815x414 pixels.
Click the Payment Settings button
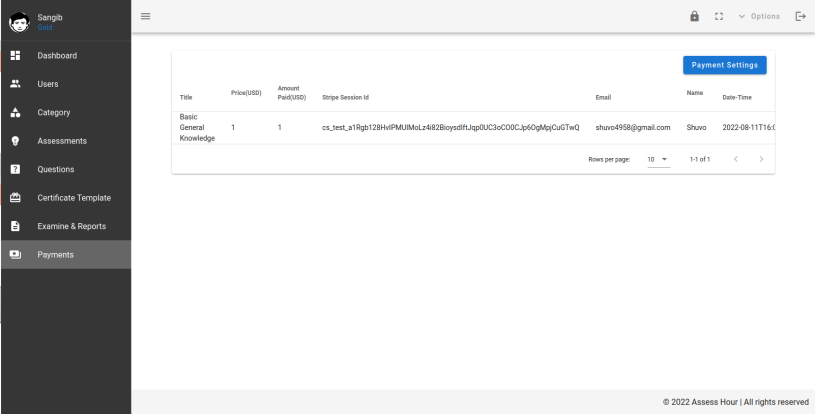(x=724, y=65)
